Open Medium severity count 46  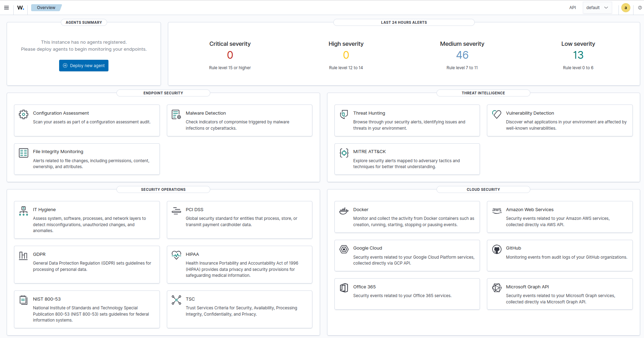[x=462, y=55]
